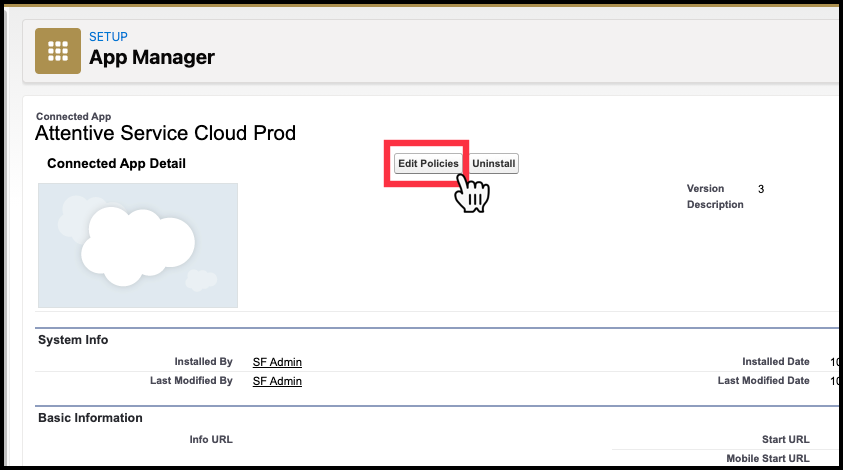This screenshot has height=470, width=843.
Task: Click the Description field label
Action: tap(715, 204)
